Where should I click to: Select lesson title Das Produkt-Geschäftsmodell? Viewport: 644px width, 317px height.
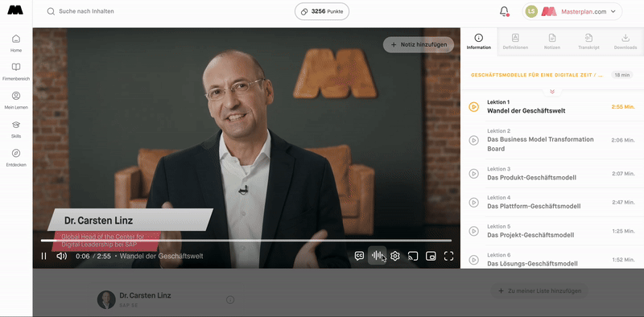[x=532, y=177]
